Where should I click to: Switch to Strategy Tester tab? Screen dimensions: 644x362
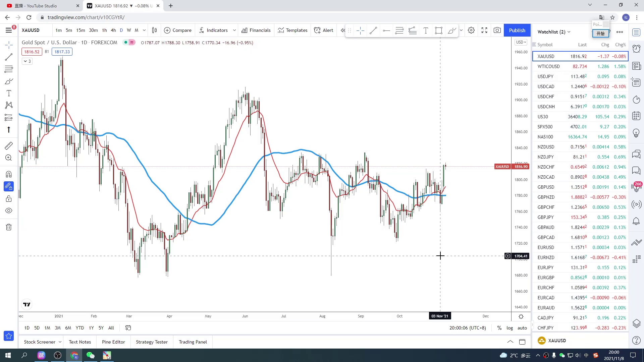(152, 342)
